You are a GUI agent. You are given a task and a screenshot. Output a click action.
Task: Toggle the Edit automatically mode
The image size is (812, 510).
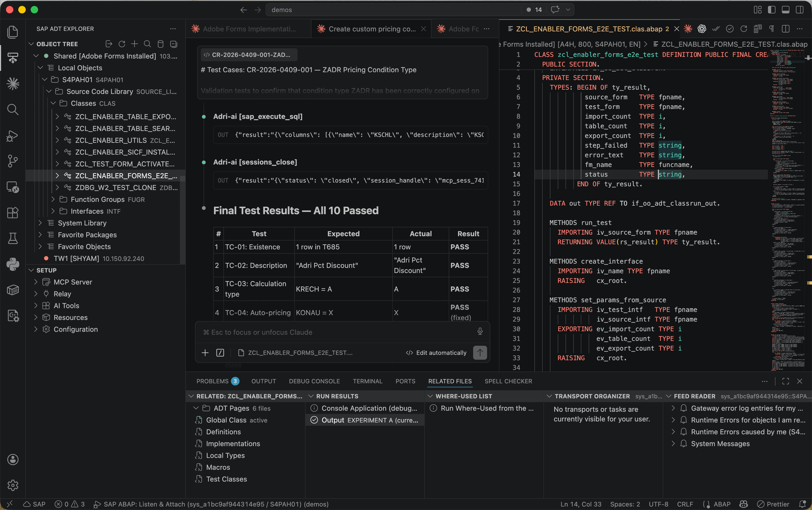pos(436,353)
